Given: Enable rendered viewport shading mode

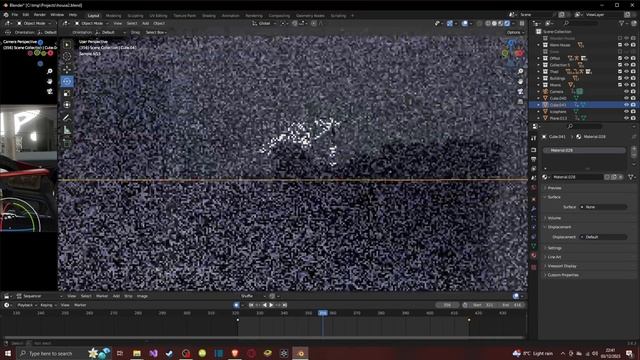Looking at the screenshot, I should (507, 24).
